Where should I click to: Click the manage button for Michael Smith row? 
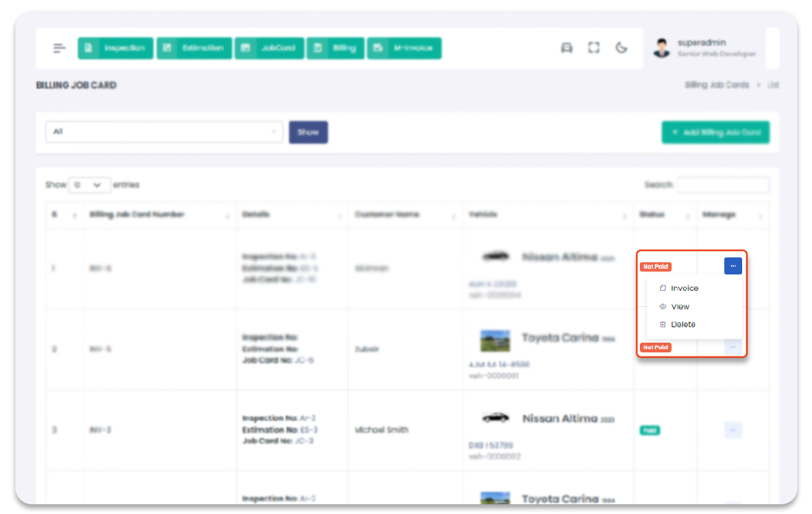tap(732, 430)
